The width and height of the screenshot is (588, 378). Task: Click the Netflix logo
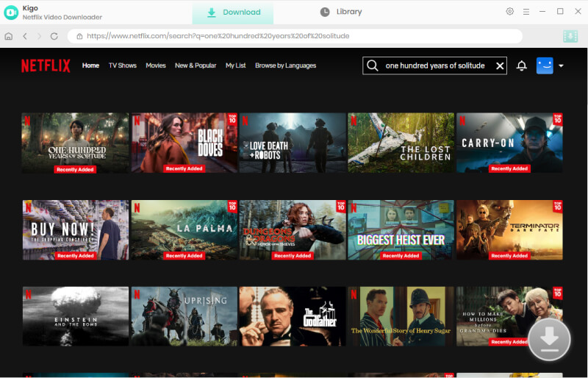(46, 65)
